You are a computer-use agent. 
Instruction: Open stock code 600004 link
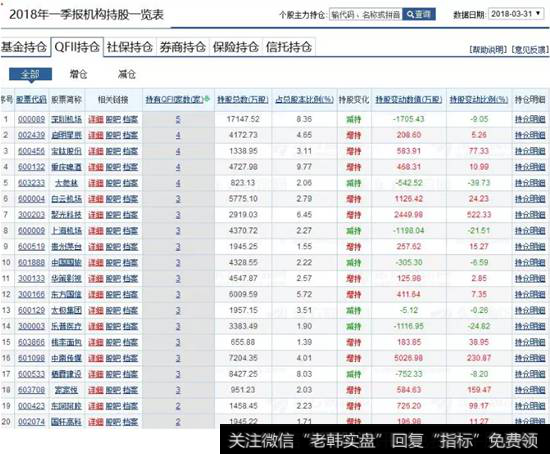[32, 199]
